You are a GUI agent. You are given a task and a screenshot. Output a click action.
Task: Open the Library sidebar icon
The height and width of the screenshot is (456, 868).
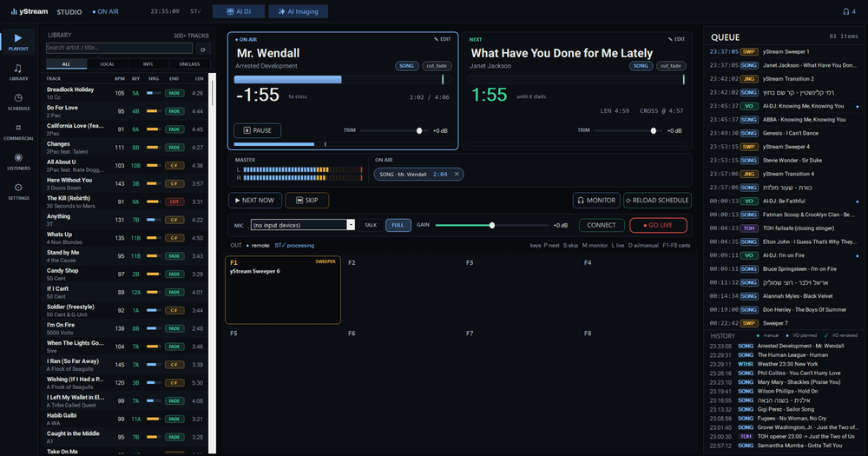tap(18, 72)
